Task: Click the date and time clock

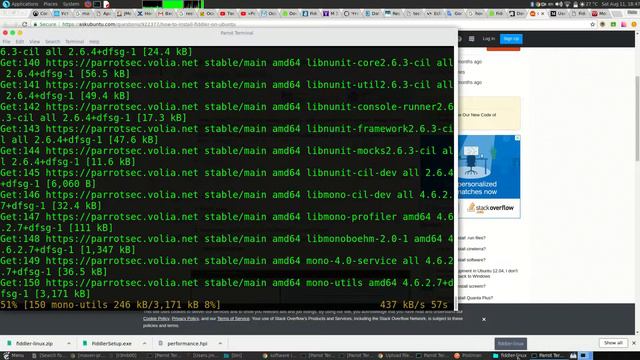Action: [620, 4]
